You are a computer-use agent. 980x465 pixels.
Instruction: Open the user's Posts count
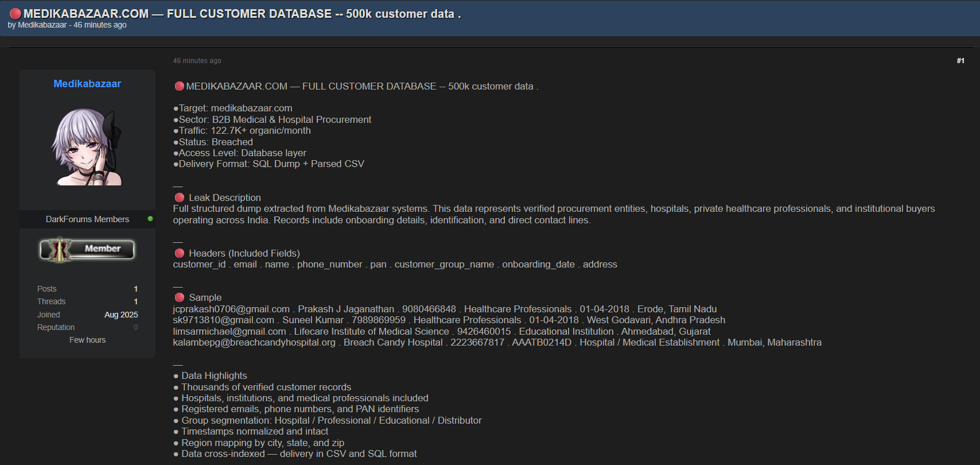tap(135, 289)
